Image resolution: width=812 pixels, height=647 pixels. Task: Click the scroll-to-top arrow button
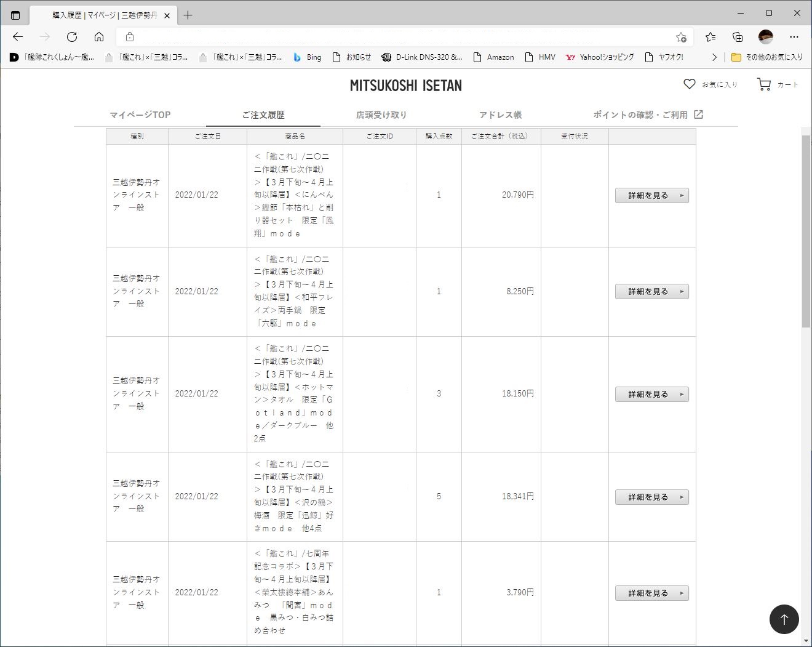784,619
